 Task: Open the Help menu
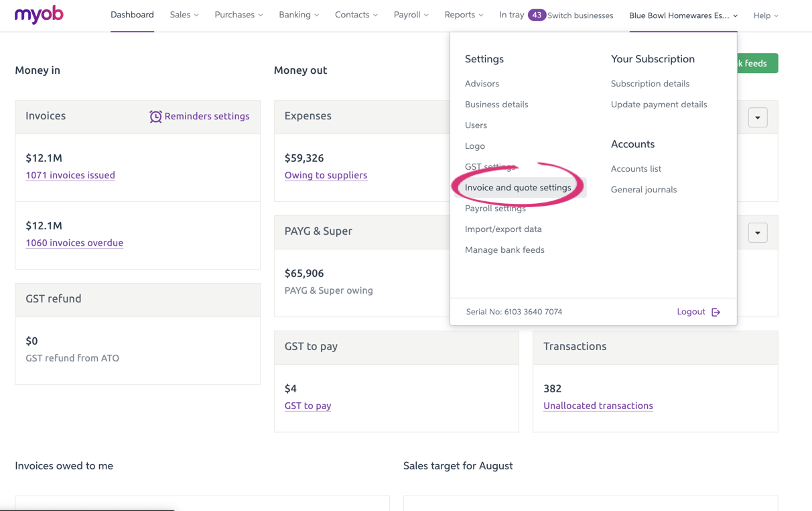point(766,15)
